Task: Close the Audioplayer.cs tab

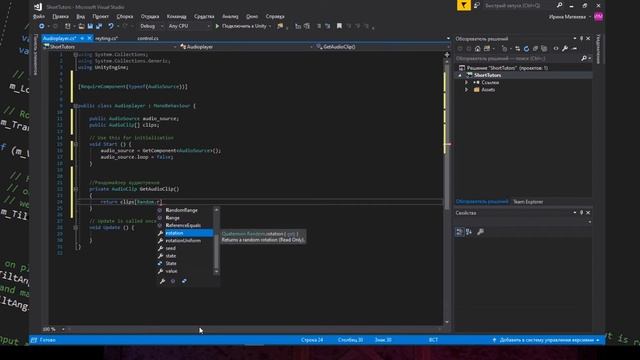Action: coord(89,38)
